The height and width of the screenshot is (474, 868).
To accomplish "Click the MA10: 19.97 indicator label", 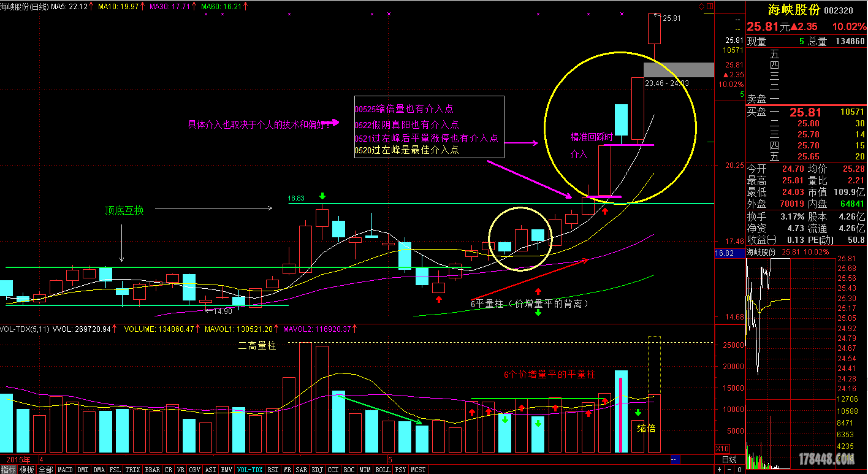I will pyautogui.click(x=118, y=6).
